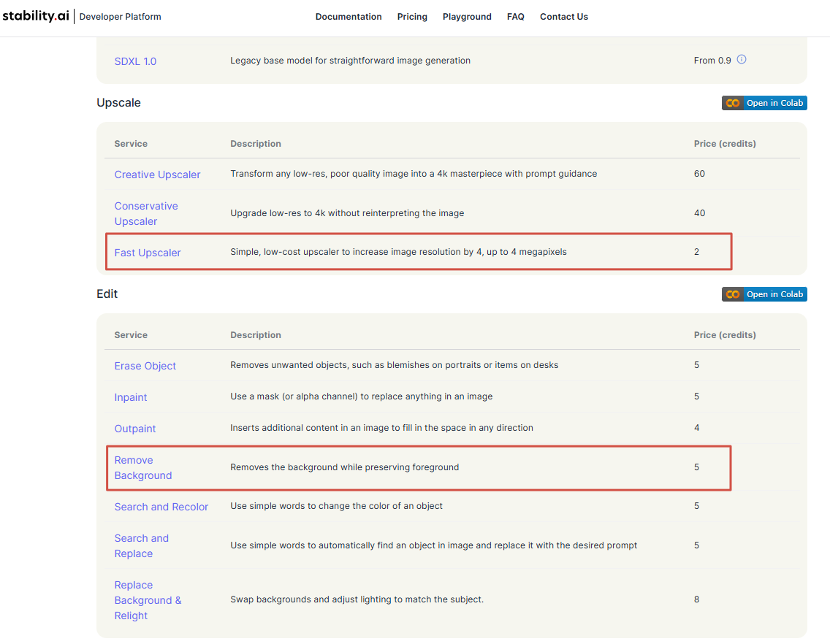Click the info icon next to From 0.9
Viewport: 830px width, 644px height.
pos(742,60)
